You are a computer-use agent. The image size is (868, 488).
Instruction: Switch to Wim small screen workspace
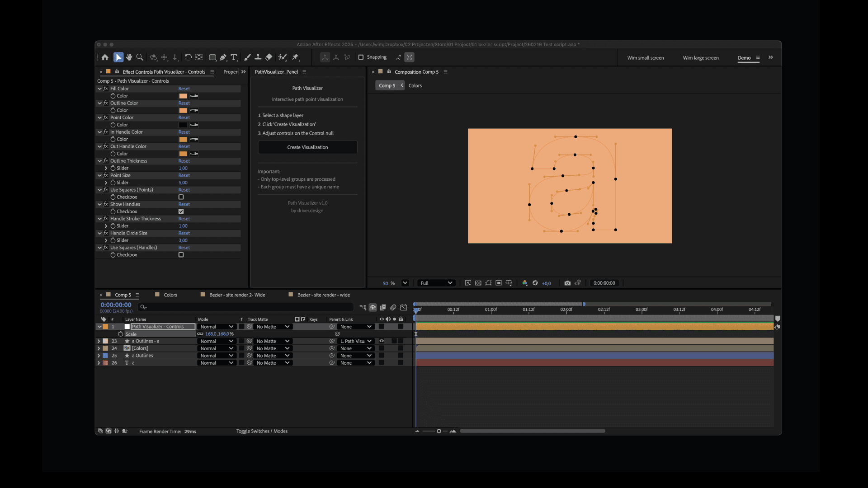pos(645,58)
